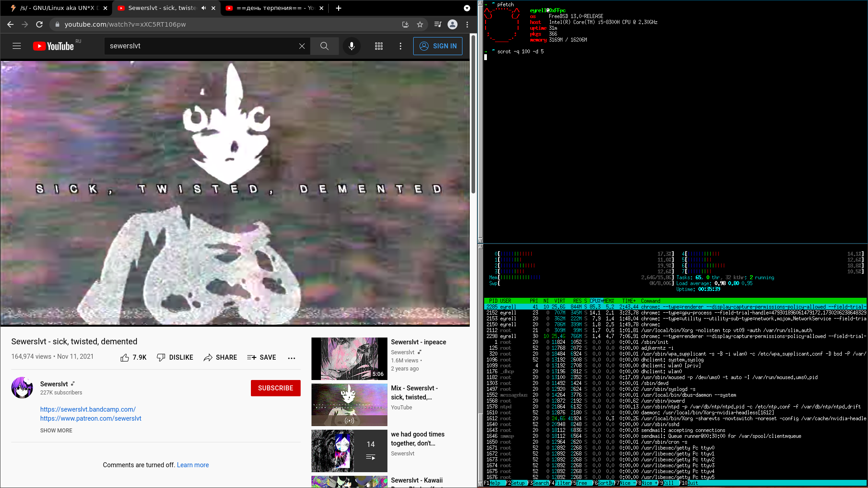
Task: Click install app icon in address bar
Action: click(x=405, y=24)
